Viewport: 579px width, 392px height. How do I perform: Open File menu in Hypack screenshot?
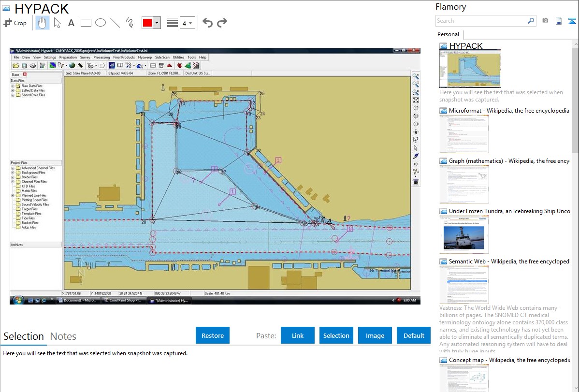click(x=16, y=57)
